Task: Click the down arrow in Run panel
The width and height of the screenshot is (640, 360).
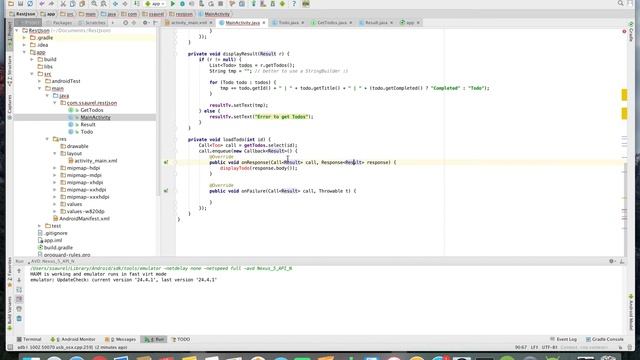Action: pos(19,280)
